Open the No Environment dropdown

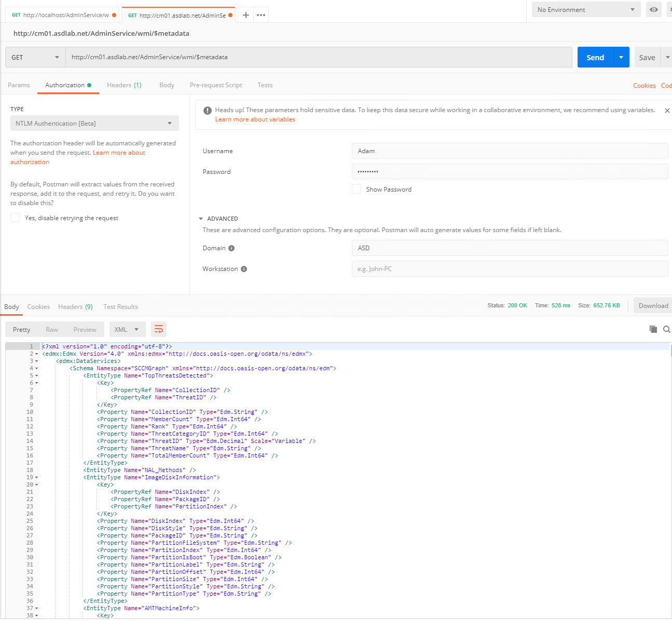[x=586, y=9]
